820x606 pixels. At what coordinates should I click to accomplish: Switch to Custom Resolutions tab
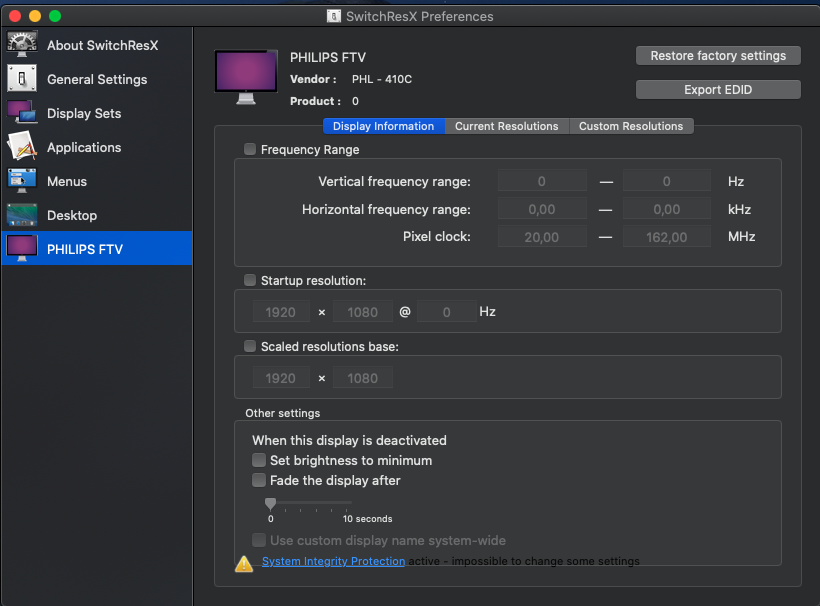pyautogui.click(x=631, y=126)
